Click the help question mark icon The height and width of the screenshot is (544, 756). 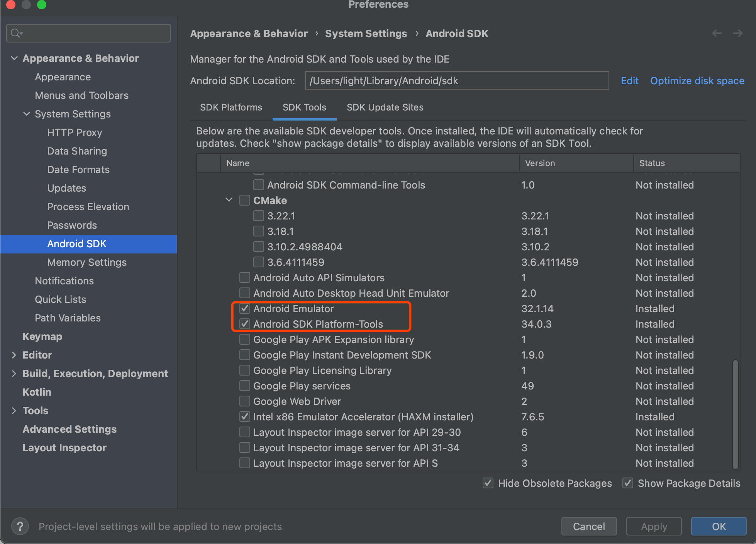[x=20, y=526]
